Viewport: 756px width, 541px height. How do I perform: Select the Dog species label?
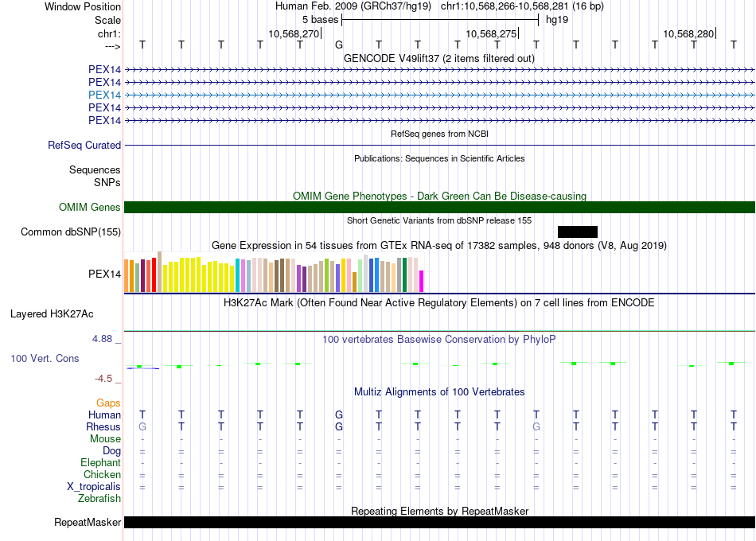tap(112, 451)
